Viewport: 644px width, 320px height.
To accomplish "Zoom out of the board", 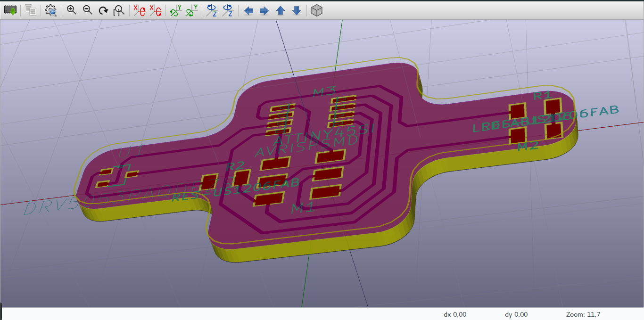I will [x=87, y=10].
